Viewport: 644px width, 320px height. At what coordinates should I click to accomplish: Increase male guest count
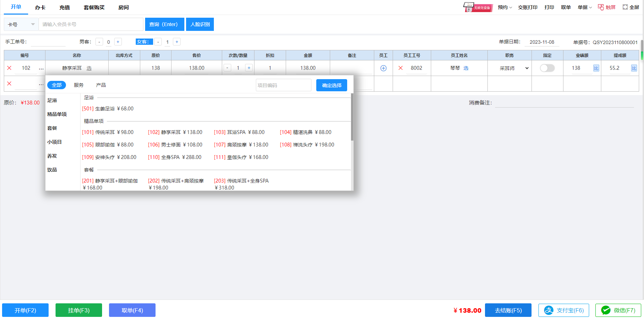[x=118, y=42]
